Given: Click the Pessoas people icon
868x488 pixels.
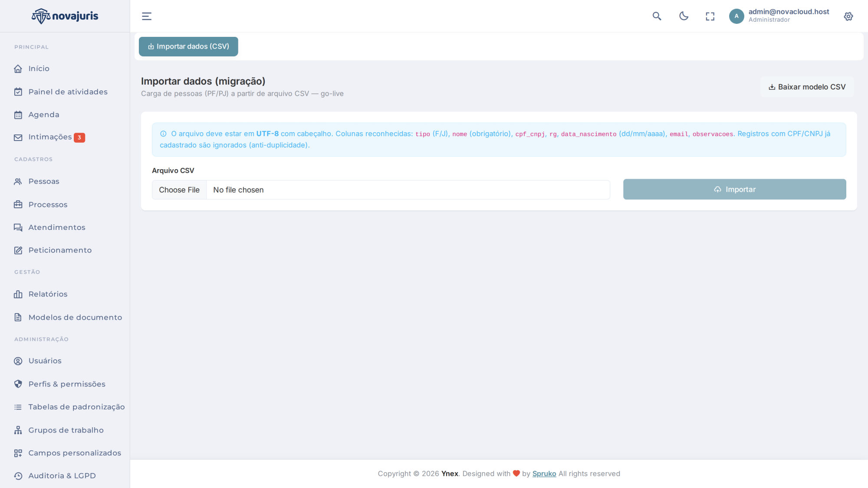Looking at the screenshot, I should (x=18, y=181).
